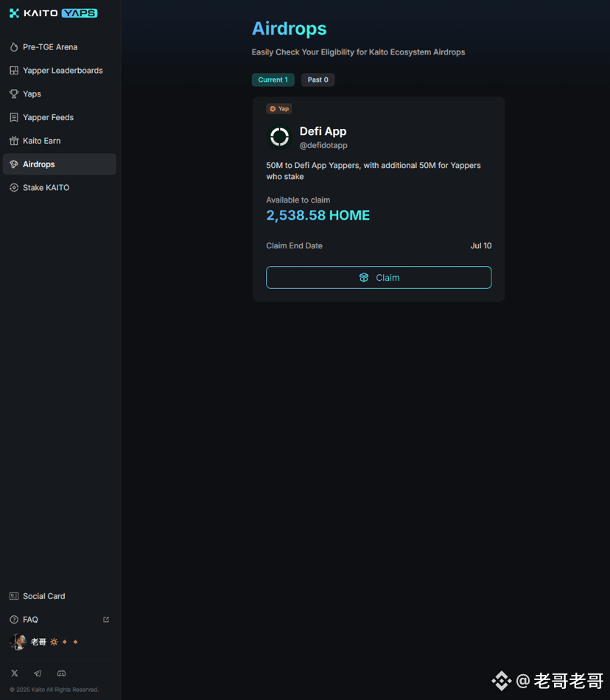Click the sun badge next to 老哥
610x700 pixels.
click(x=54, y=642)
